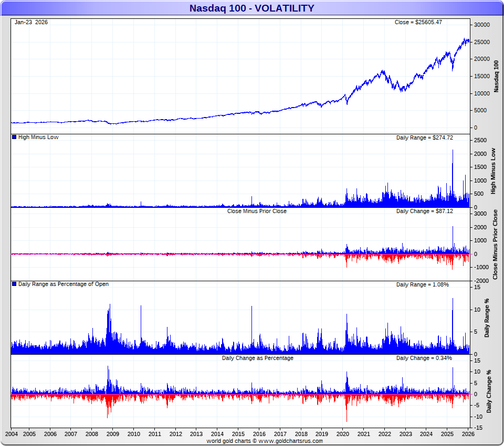Click the 2021 x-axis year label
The image size is (504, 446).
tap(363, 434)
